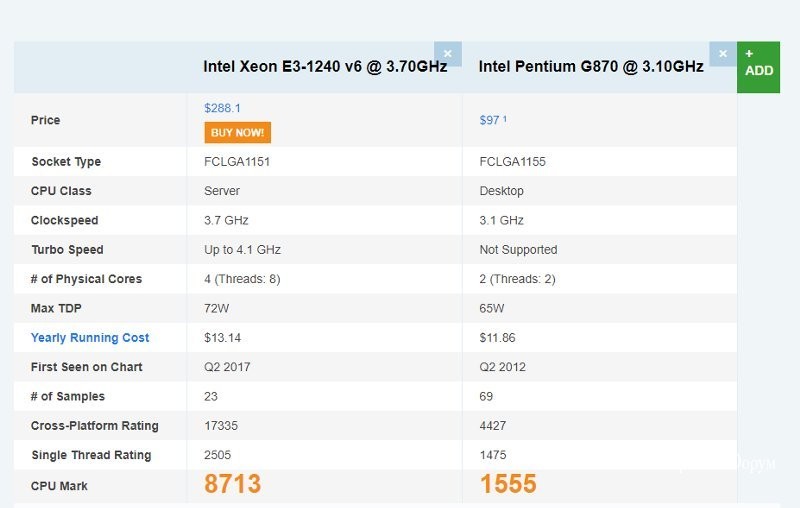Open the $288.1 price link
800x508 pixels.
point(222,108)
